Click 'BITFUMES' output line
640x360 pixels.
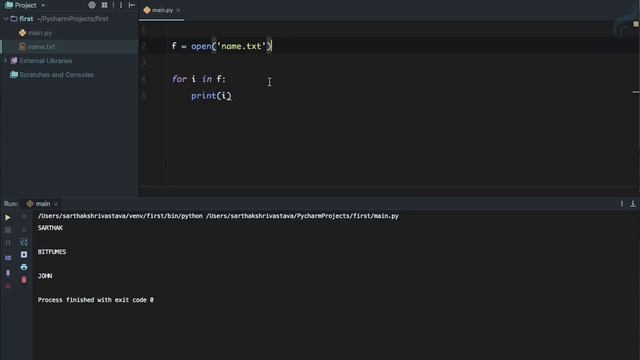click(x=52, y=252)
